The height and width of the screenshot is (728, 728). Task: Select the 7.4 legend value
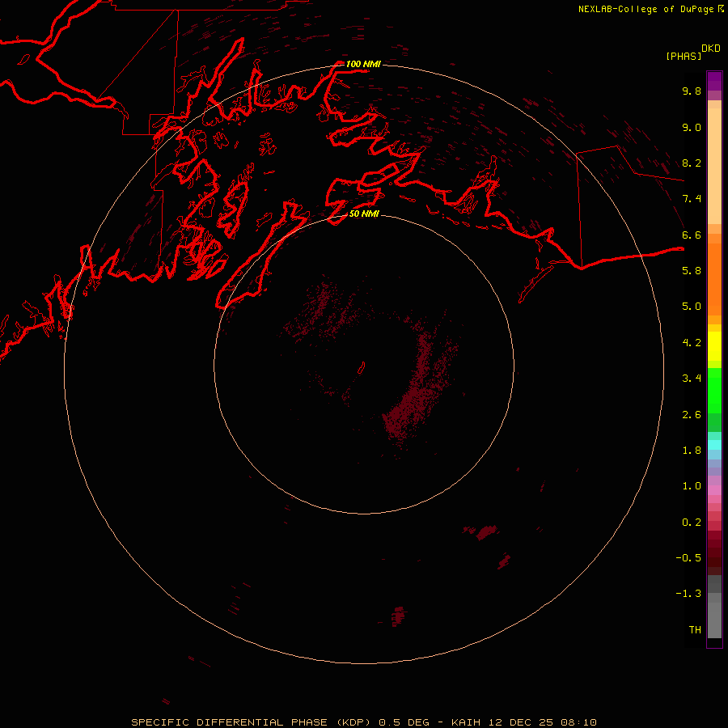[692, 199]
